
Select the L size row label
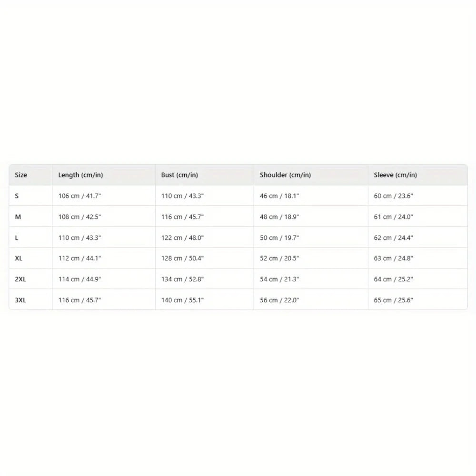pos(16,238)
